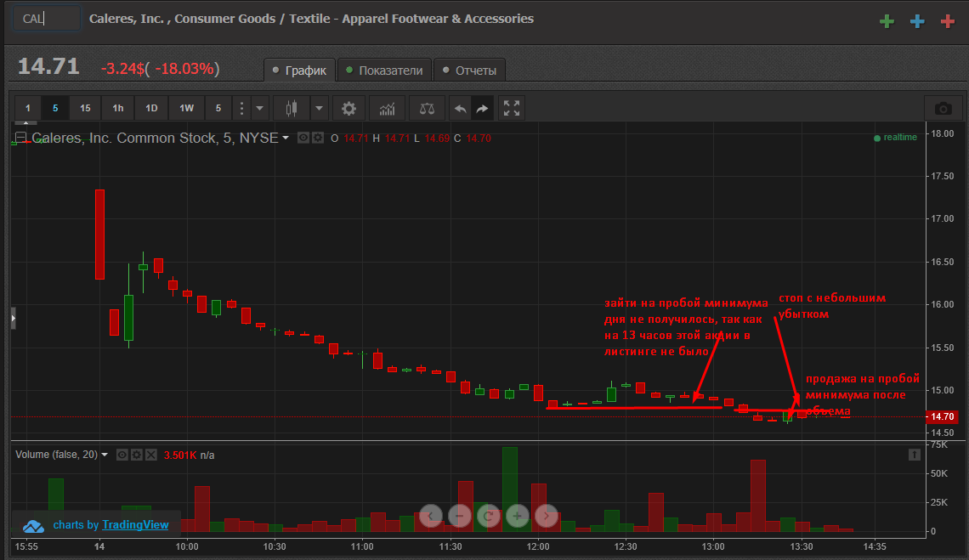Take chart snapshot with camera icon
Image resolution: width=969 pixels, height=560 pixels.
tap(943, 109)
